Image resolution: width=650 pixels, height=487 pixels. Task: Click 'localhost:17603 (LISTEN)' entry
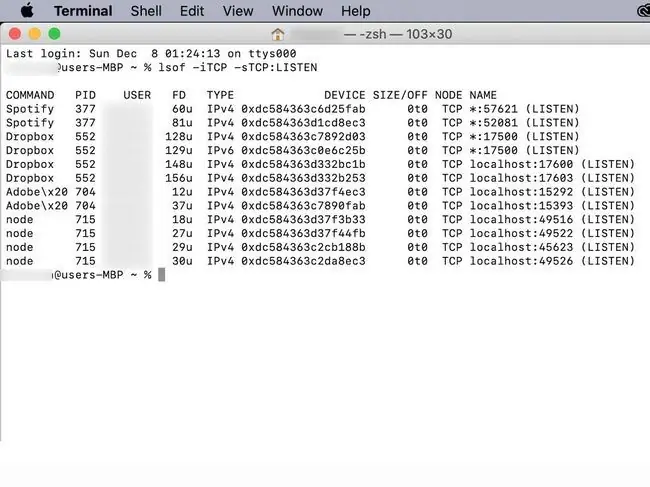coord(552,178)
